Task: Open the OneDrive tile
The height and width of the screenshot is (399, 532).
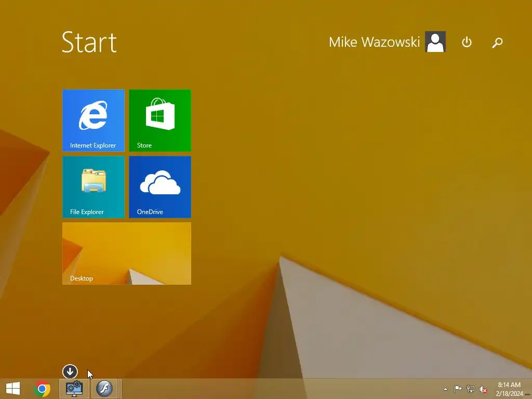Action: [x=160, y=187]
